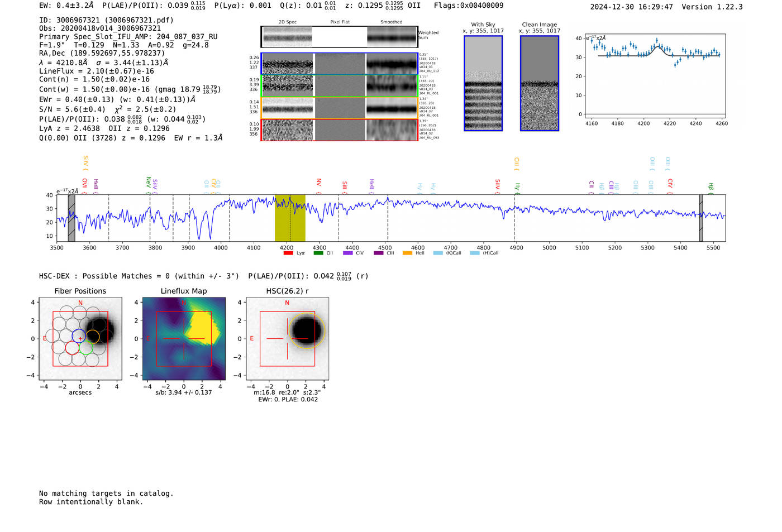Click the 'LineFlux = 2.10(±0.67)e-16' line
The height and width of the screenshot is (532, 782).
coord(97,71)
